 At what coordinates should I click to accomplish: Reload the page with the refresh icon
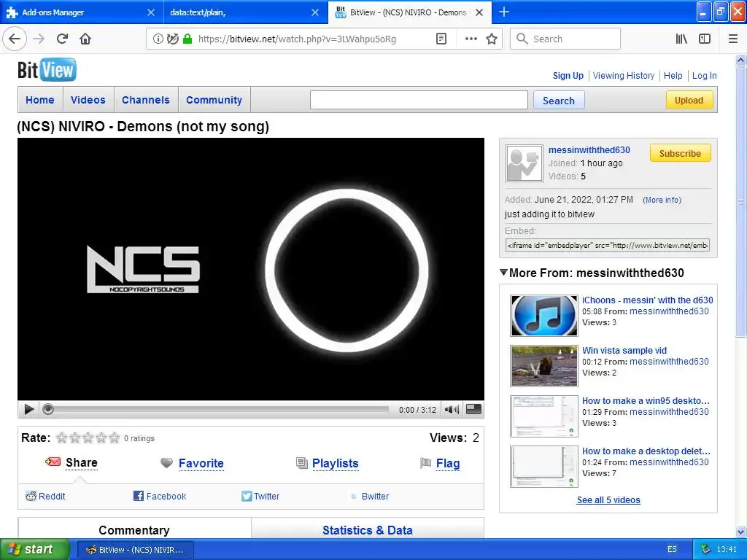[x=62, y=39]
